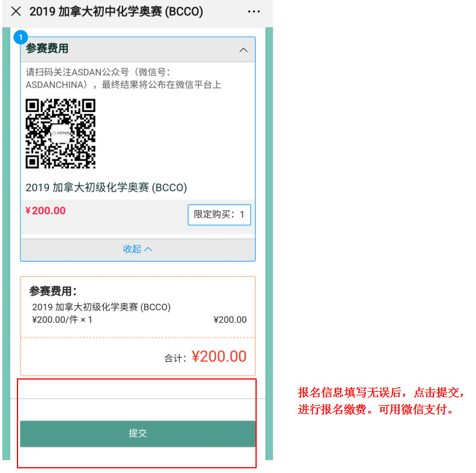Click the small arrow next to 收起
Image resolution: width=476 pixels, height=473 pixels.
coord(148,249)
